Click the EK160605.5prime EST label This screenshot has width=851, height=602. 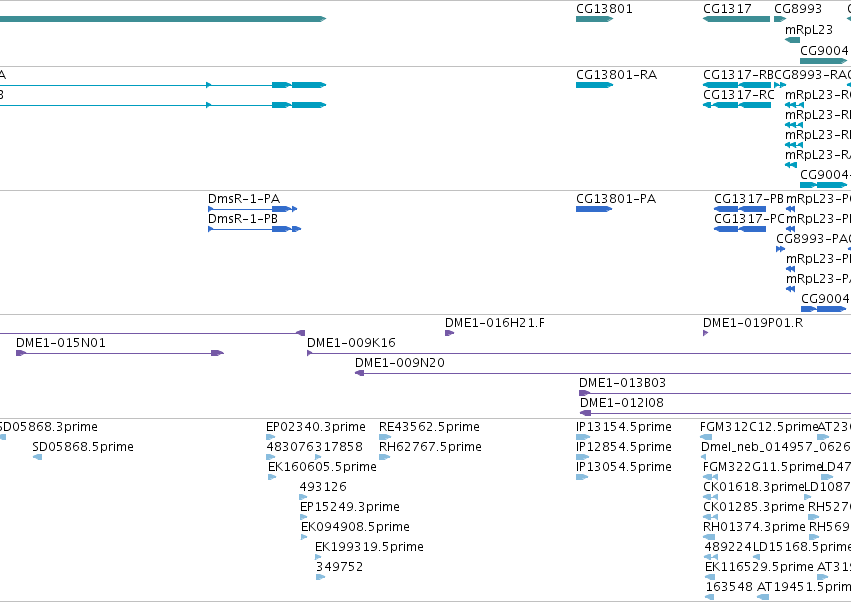[322, 467]
